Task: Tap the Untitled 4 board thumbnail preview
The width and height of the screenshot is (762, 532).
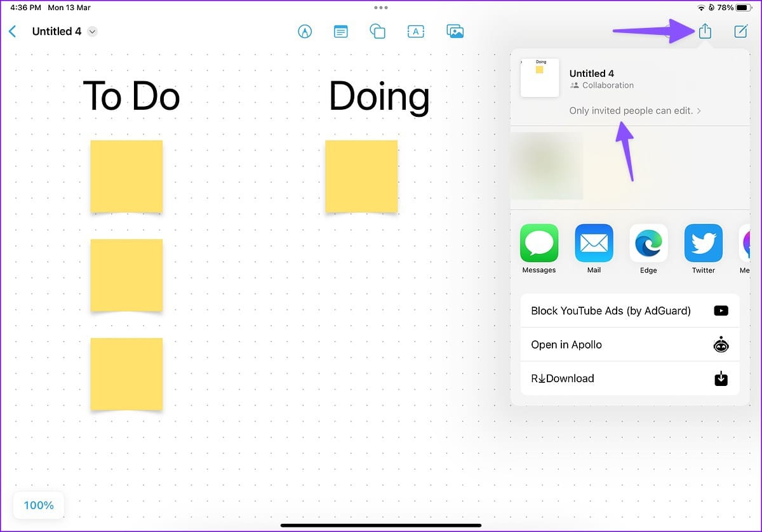Action: point(540,78)
